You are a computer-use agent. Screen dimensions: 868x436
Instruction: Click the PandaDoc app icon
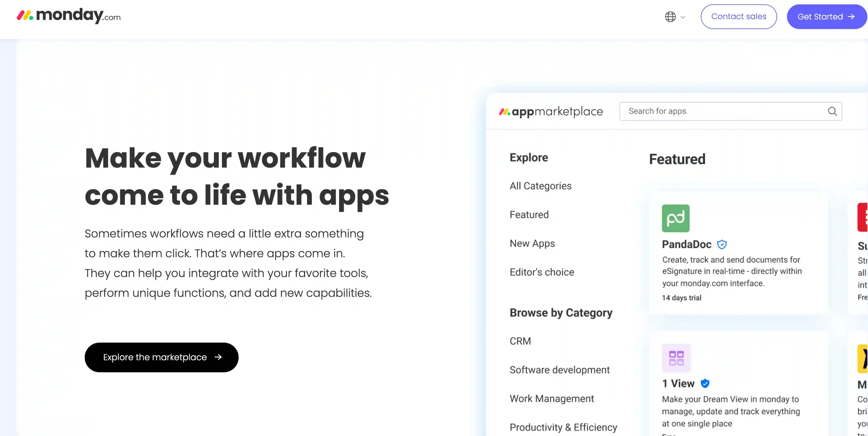pos(676,218)
